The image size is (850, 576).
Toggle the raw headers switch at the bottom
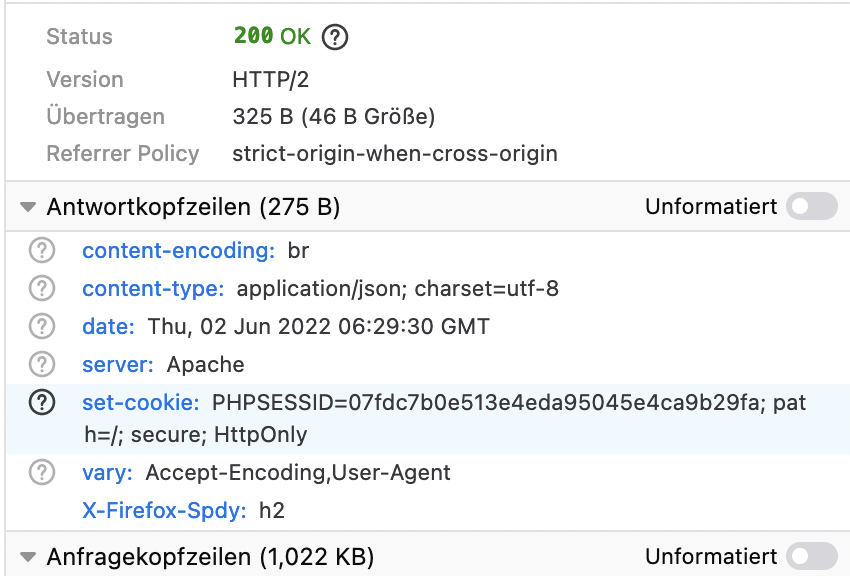[x=811, y=556]
